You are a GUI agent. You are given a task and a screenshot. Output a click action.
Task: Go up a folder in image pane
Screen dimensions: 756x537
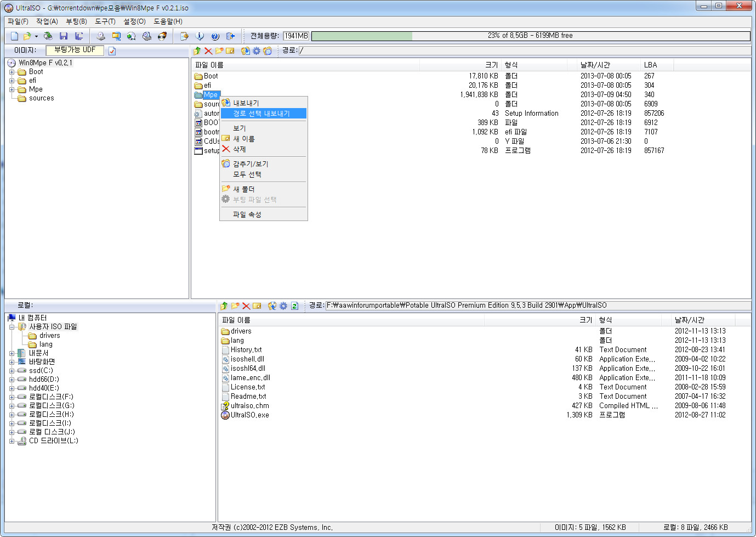click(197, 51)
